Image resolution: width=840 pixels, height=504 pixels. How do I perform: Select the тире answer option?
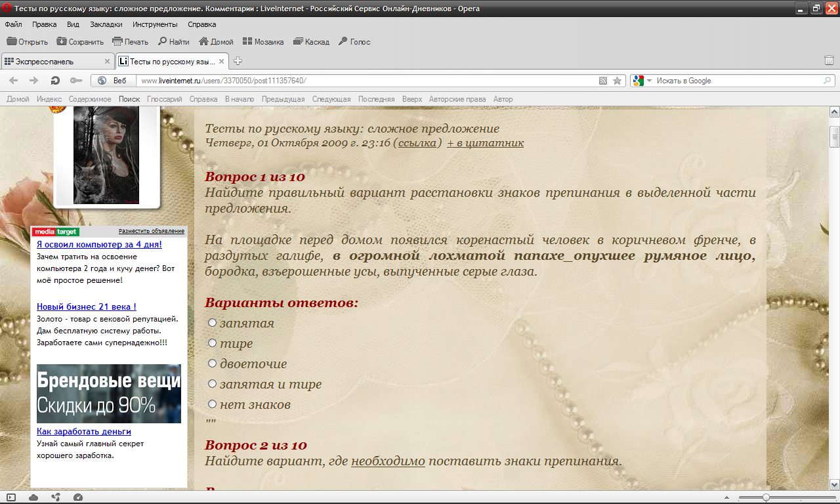coord(212,343)
